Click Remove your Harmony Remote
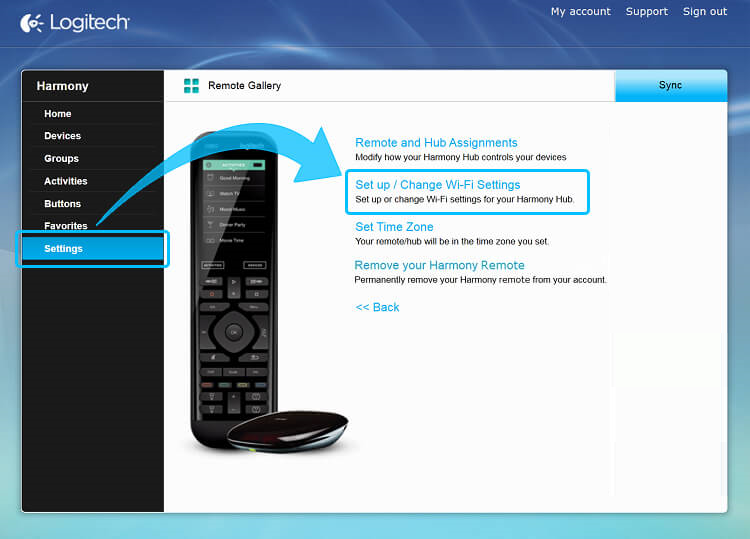The width and height of the screenshot is (750, 539). click(x=439, y=265)
